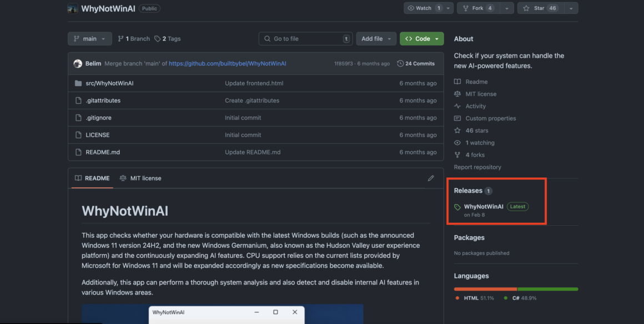Open the Packages heading link
The image size is (644, 324).
(x=469, y=238)
